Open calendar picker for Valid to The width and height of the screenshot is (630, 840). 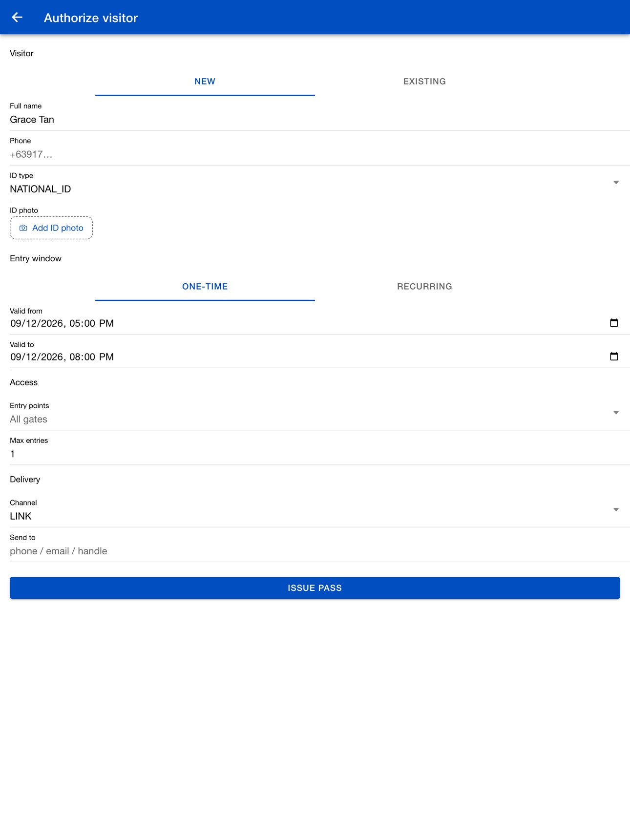click(614, 357)
